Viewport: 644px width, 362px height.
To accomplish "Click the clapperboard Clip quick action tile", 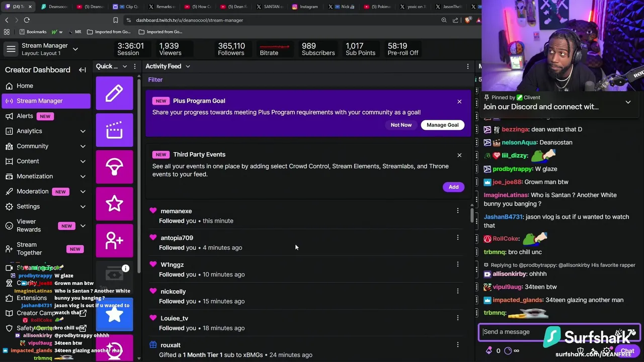I will click(x=115, y=130).
